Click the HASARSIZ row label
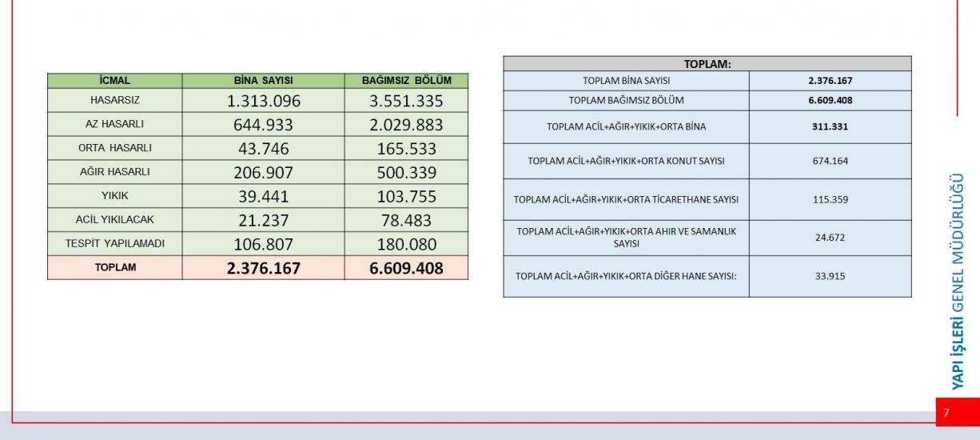Viewport: 980px width, 440px height. click(115, 101)
